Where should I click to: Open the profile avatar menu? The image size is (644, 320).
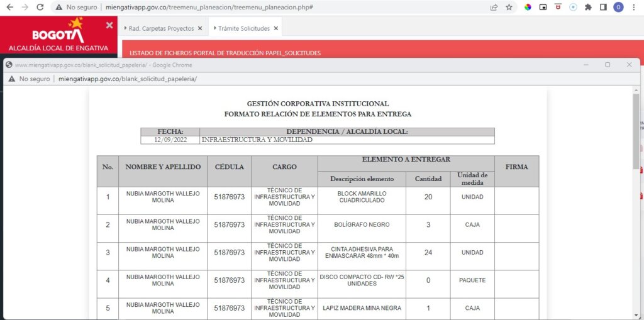click(618, 7)
